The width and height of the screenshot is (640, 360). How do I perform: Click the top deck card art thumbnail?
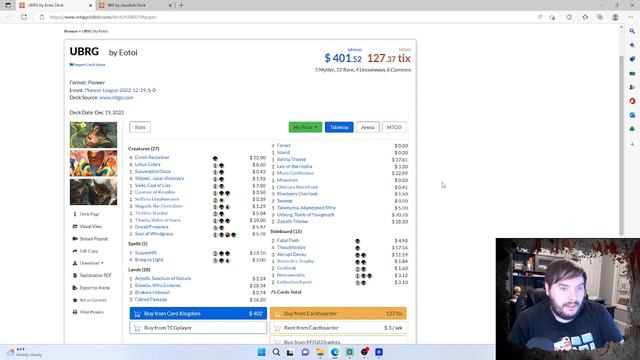click(93, 135)
